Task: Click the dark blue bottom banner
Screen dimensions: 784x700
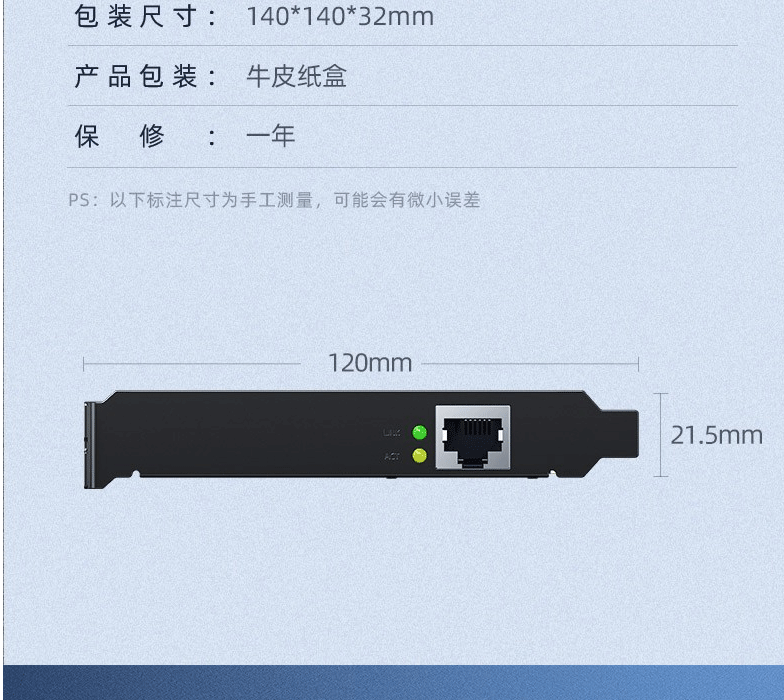Action: click(394, 682)
